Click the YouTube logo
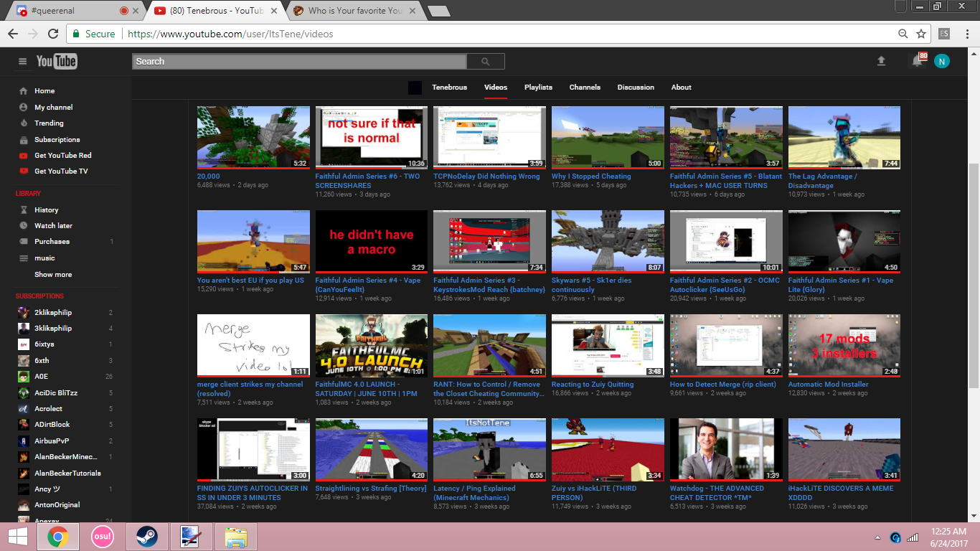980x551 pixels. (x=57, y=62)
